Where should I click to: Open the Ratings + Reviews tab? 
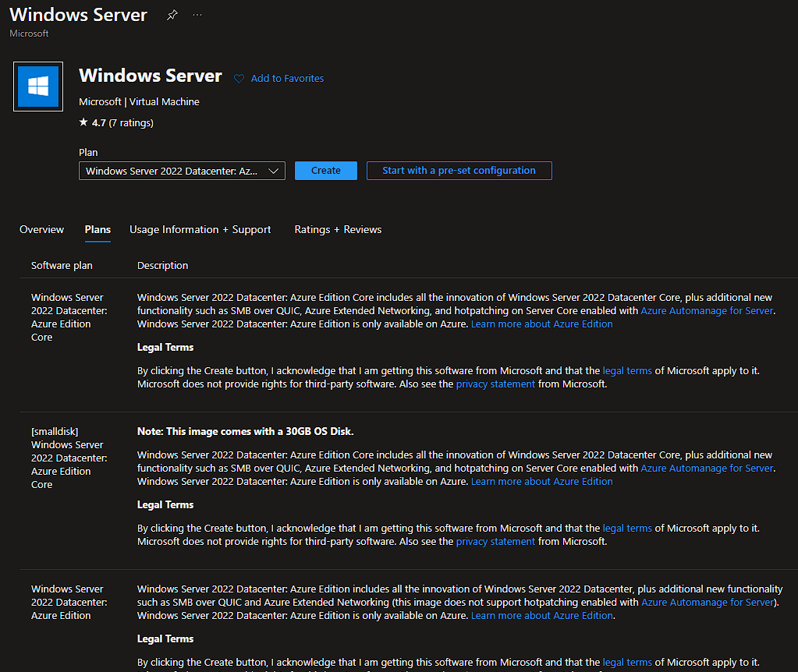338,229
